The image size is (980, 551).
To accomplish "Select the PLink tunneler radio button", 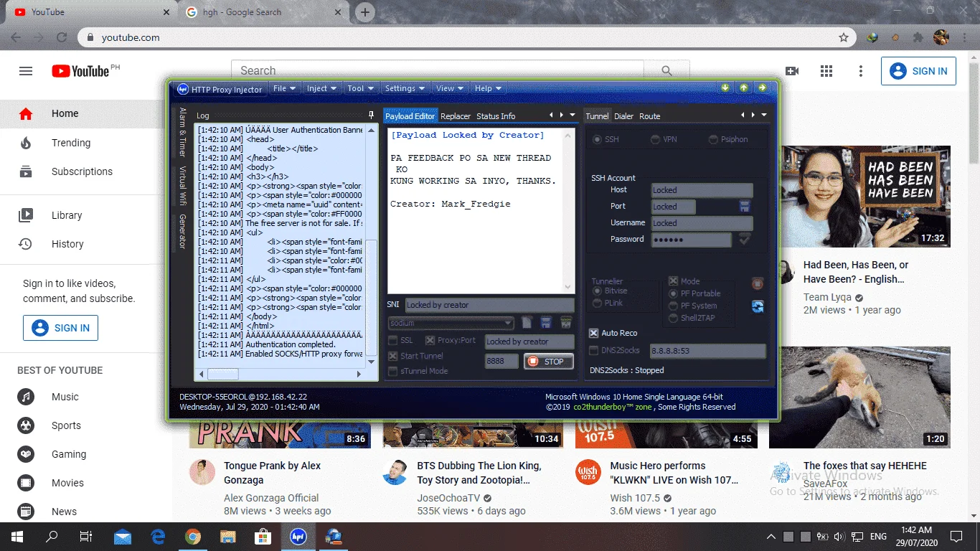I will (x=597, y=303).
